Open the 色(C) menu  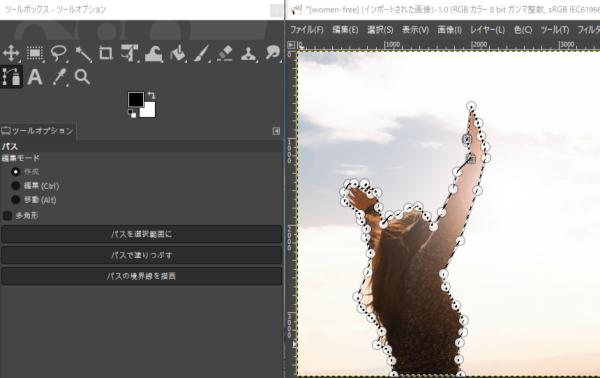point(523,29)
